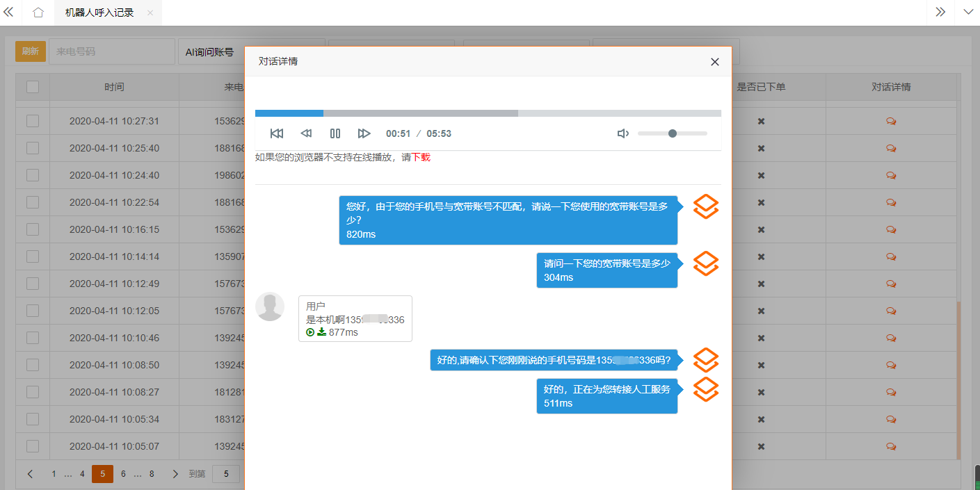Fast forward the recording
Screen dimensions: 980x490
pos(364,133)
